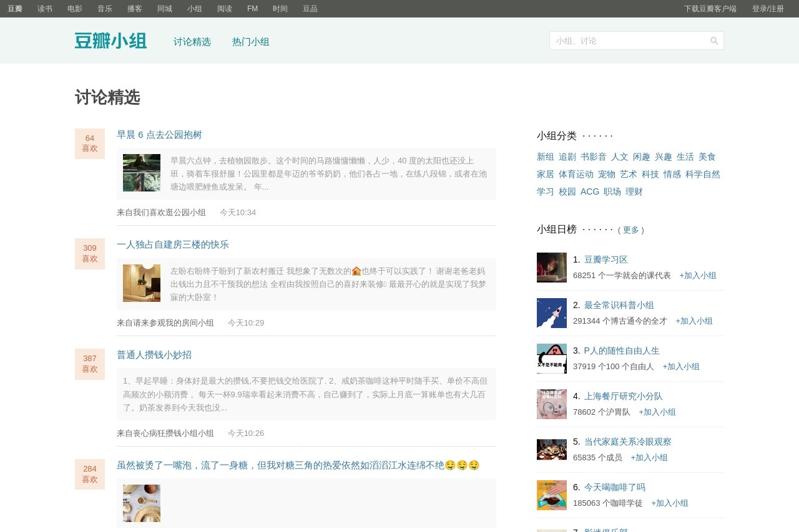Viewport: 799px width, 532px height.
Task: Open the 豆瓣学习区 group avatar
Action: pos(551,268)
